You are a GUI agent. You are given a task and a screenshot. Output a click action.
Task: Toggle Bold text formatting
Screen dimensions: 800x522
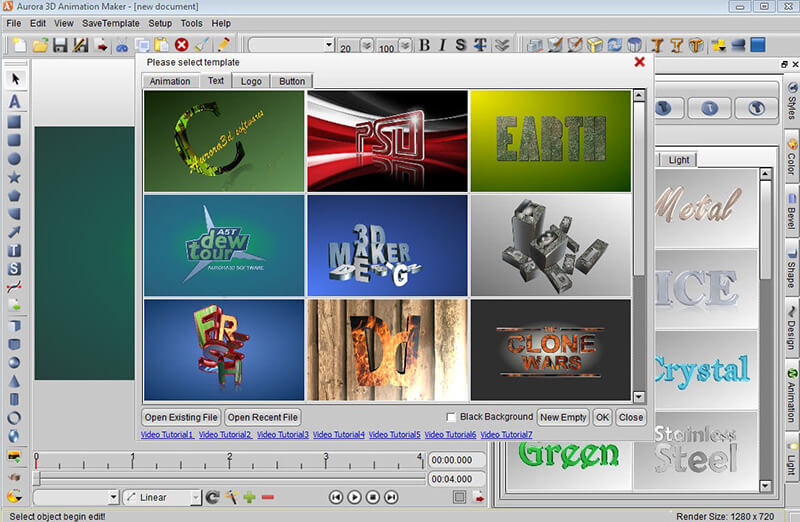424,45
